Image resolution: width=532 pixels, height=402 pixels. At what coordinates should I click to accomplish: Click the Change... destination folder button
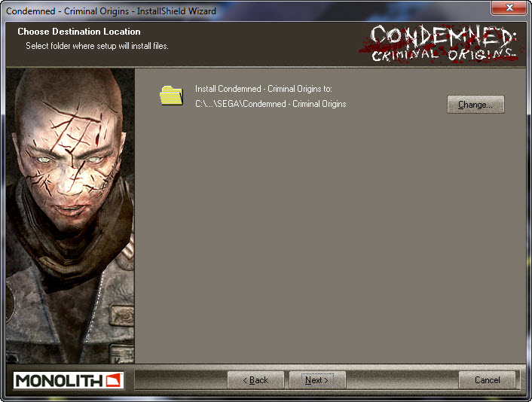[475, 105]
